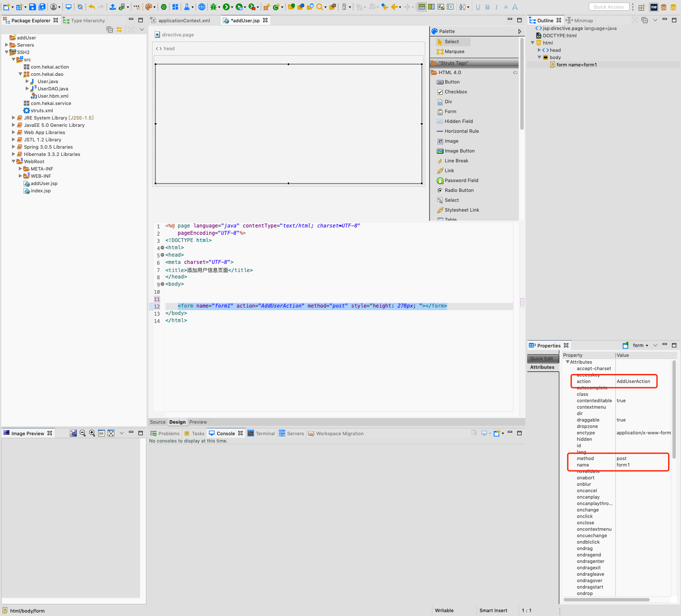This screenshot has width=681, height=616.
Task: Click the Bold B formatting icon
Action: pos(487,7)
